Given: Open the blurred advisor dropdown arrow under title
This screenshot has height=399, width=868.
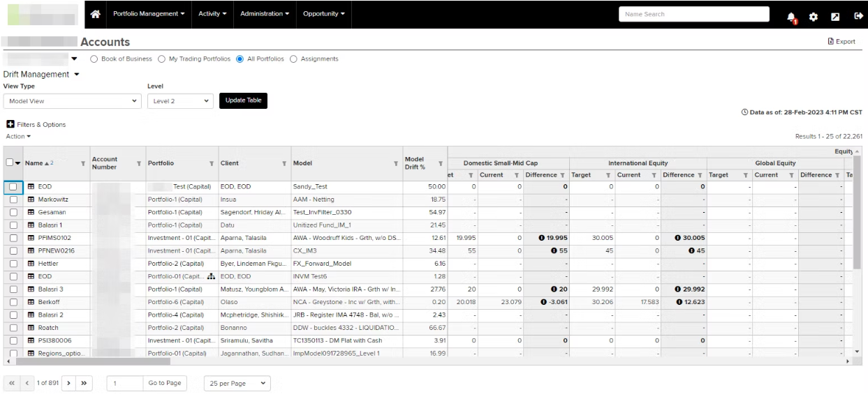Looking at the screenshot, I should click(74, 59).
